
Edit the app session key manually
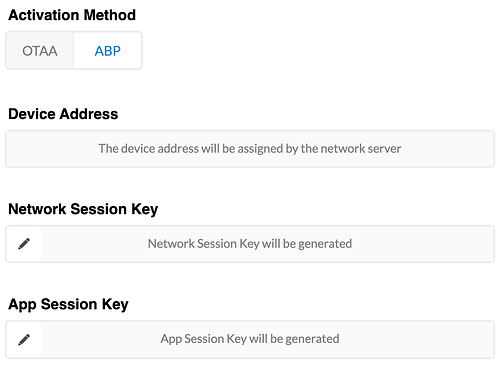click(x=24, y=340)
